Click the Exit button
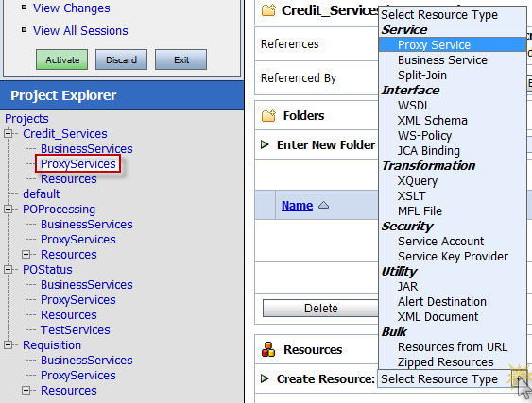Screen dimensions: 532x403 point(180,59)
